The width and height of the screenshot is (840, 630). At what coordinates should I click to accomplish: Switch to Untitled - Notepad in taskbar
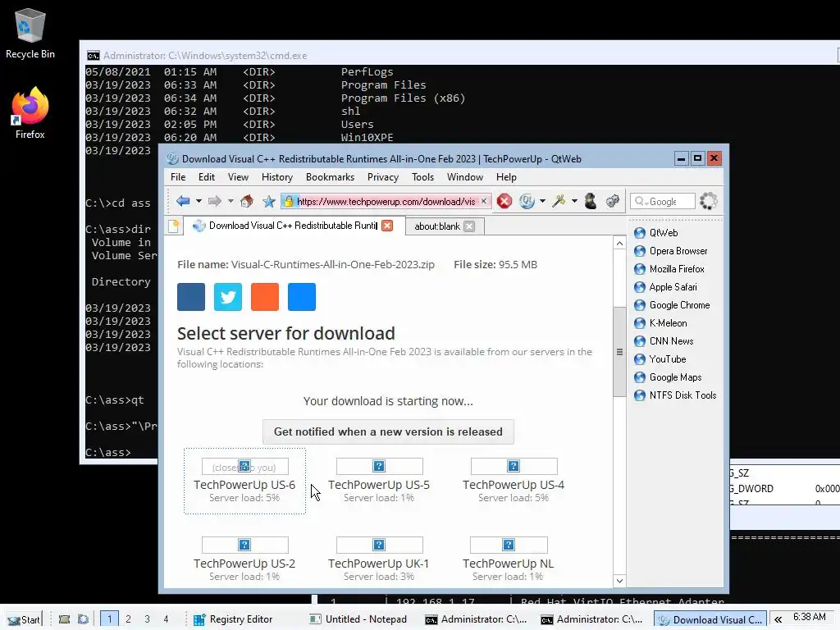pyautogui.click(x=358, y=619)
